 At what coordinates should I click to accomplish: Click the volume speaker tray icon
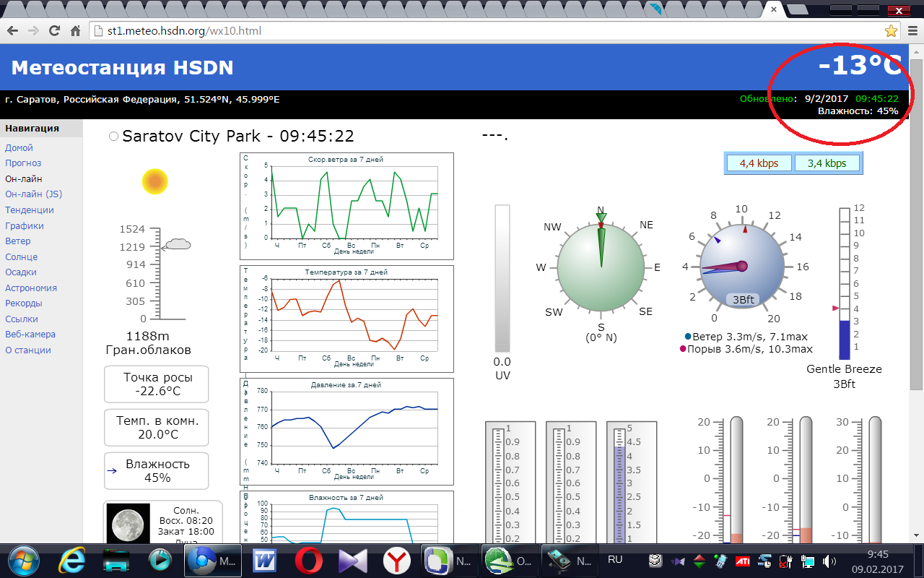click(829, 561)
